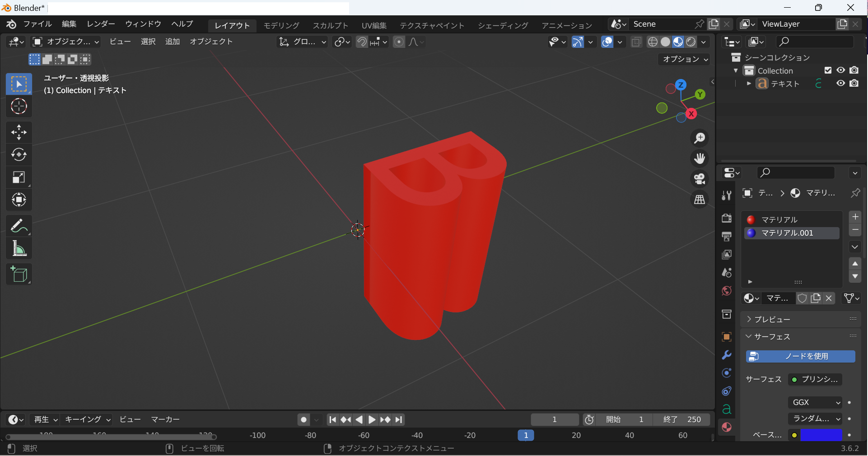This screenshot has height=456, width=868.
Task: Activate the Move tool
Action: pos(19,132)
